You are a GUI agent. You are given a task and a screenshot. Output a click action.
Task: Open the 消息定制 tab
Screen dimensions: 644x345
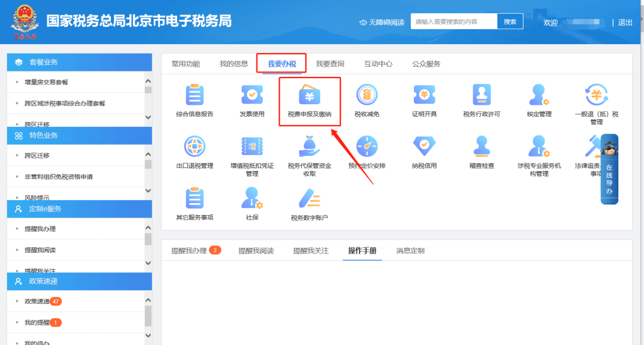coord(410,251)
